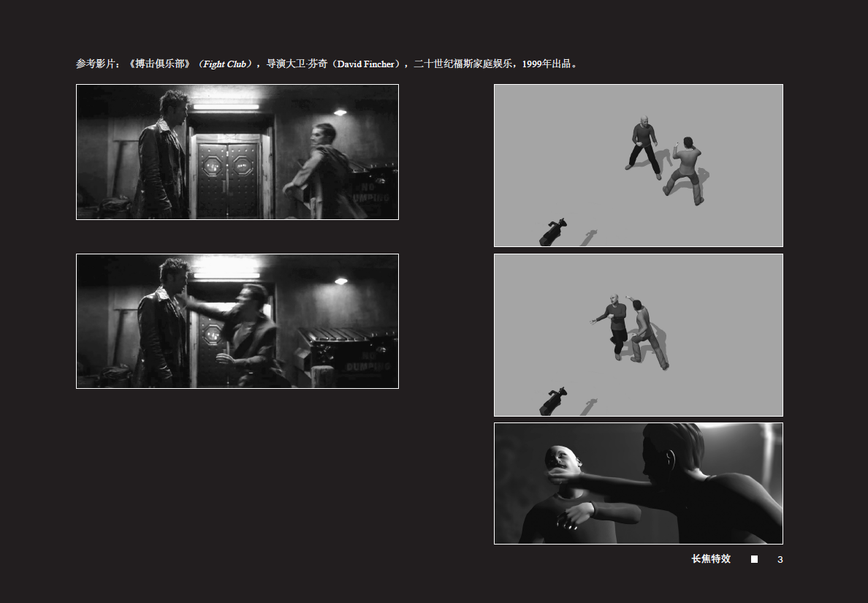This screenshot has height=603, width=868.
Task: Select the lower-left film still showing the punch
Action: [x=237, y=321]
